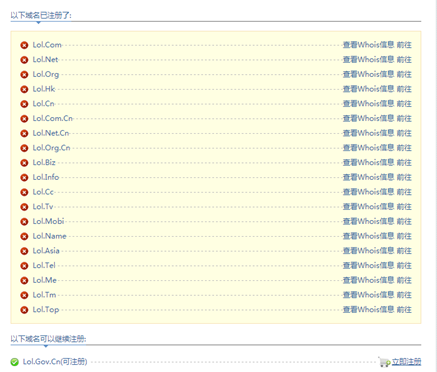The width and height of the screenshot is (437, 372).
Task: Check Whois info for Lol.Name
Action: [368, 236]
